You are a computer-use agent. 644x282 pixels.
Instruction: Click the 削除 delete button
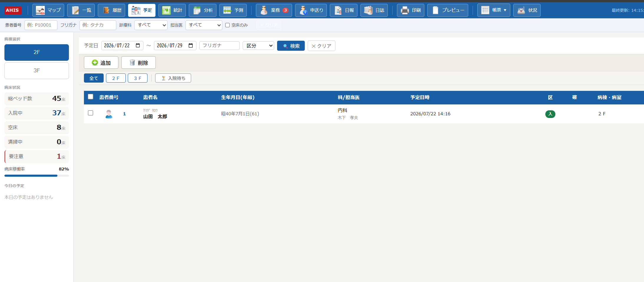click(x=138, y=63)
